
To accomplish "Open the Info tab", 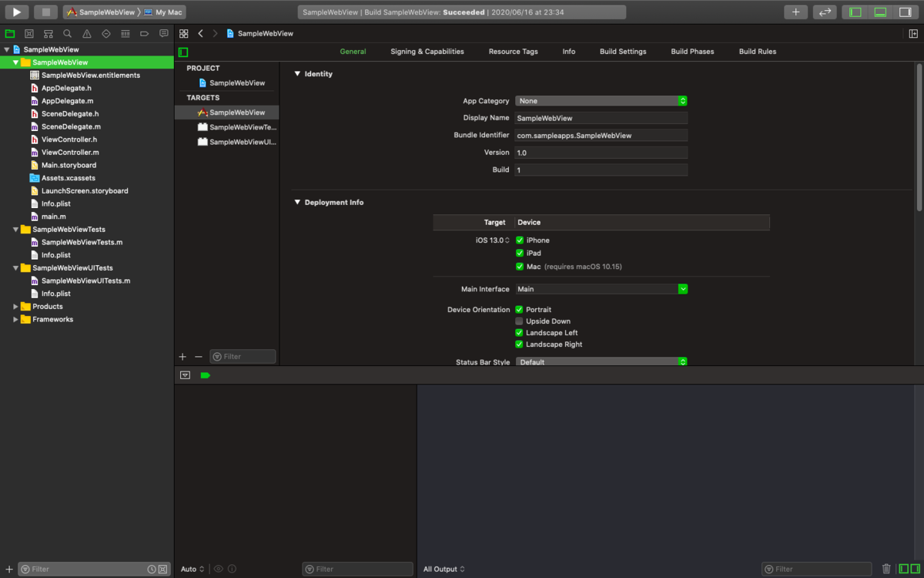I will (x=569, y=52).
